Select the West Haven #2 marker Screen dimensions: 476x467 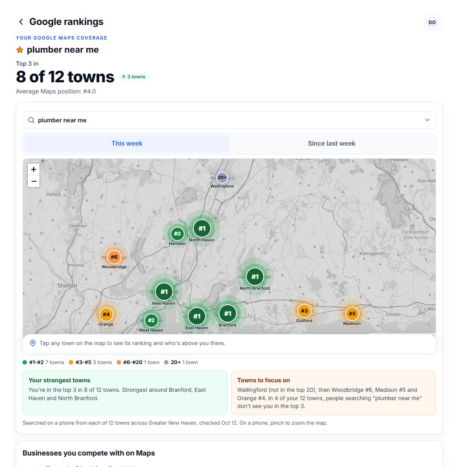click(151, 320)
